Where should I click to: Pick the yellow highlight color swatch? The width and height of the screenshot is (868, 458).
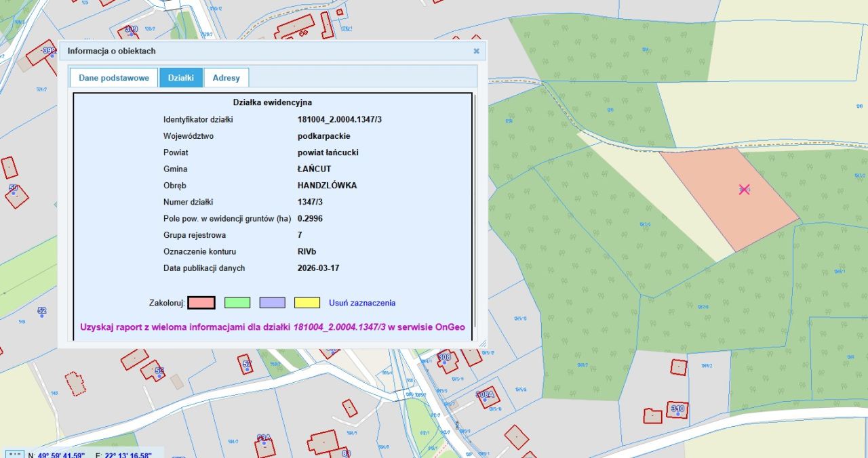307,303
